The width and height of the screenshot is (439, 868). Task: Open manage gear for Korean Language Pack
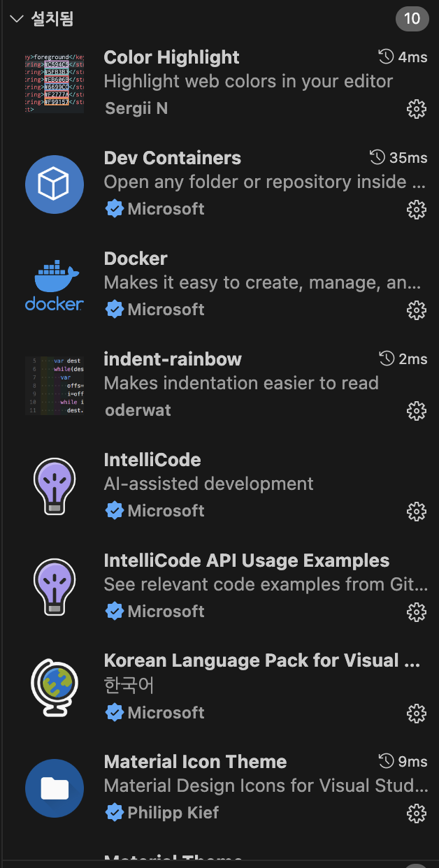click(417, 713)
